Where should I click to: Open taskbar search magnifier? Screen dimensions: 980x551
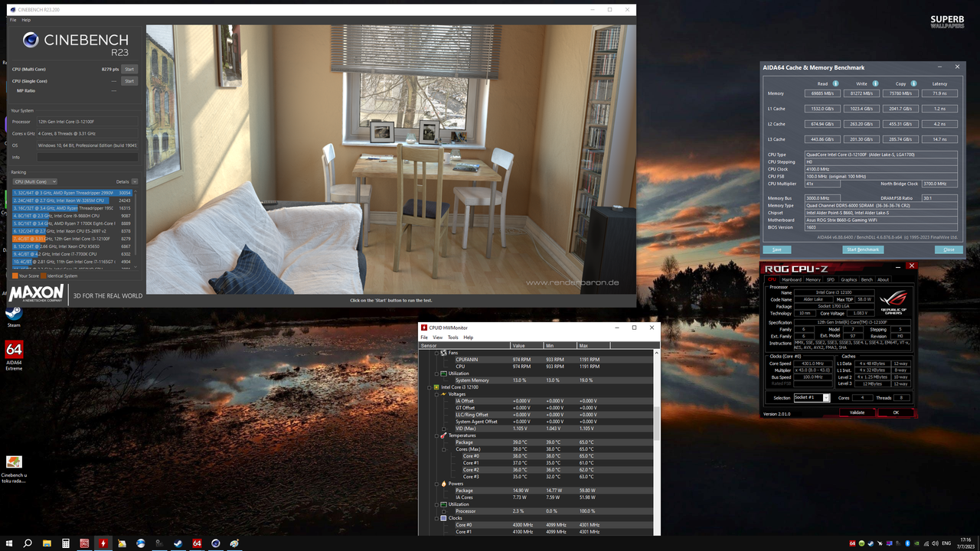click(x=28, y=543)
